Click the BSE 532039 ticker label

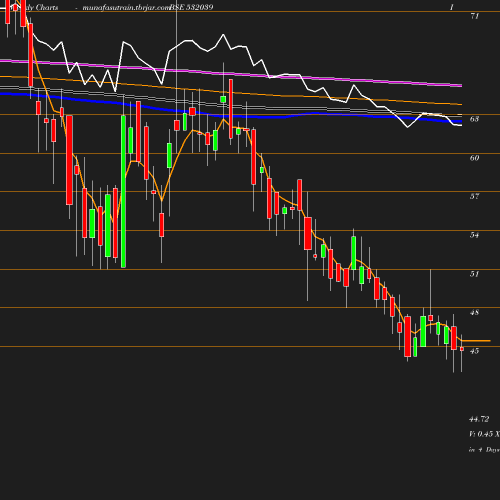191,7
